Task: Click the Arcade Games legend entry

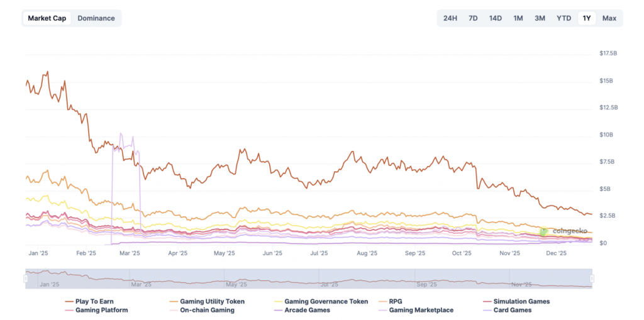Action: click(307, 310)
